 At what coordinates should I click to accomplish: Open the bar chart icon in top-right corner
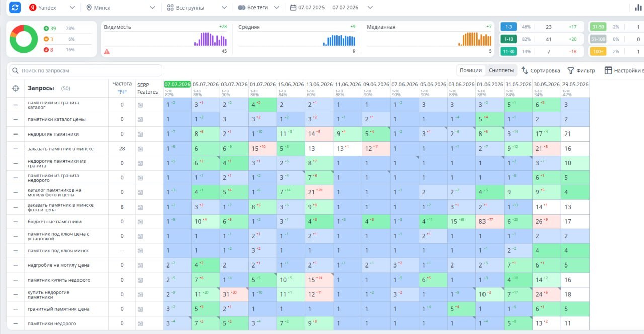[x=638, y=8]
